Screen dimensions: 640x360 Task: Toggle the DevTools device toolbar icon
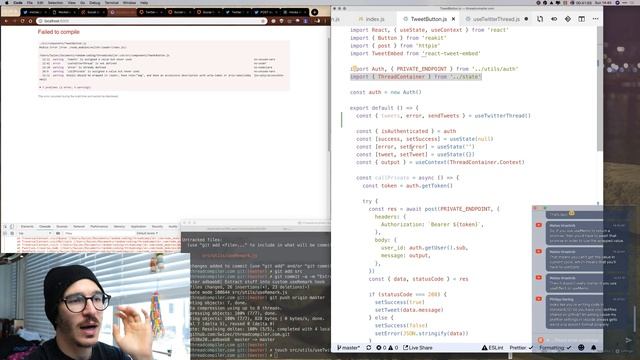click(x=12, y=227)
